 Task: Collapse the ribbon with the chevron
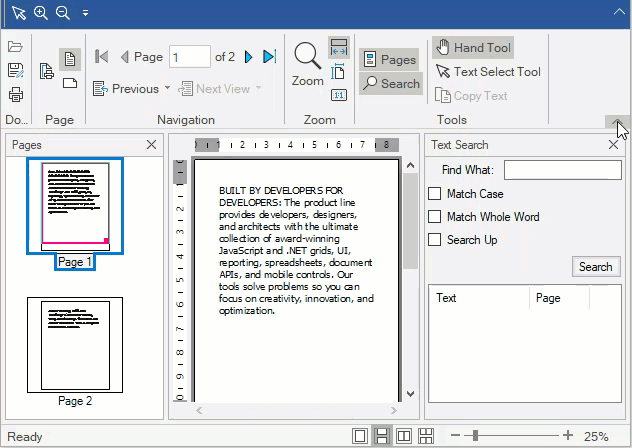[620, 122]
